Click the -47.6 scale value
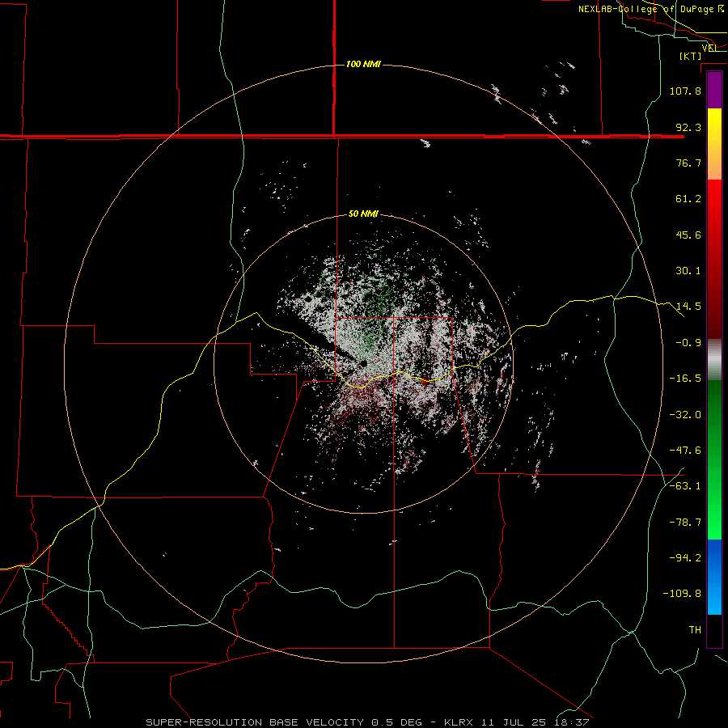The image size is (728, 728). (x=685, y=451)
